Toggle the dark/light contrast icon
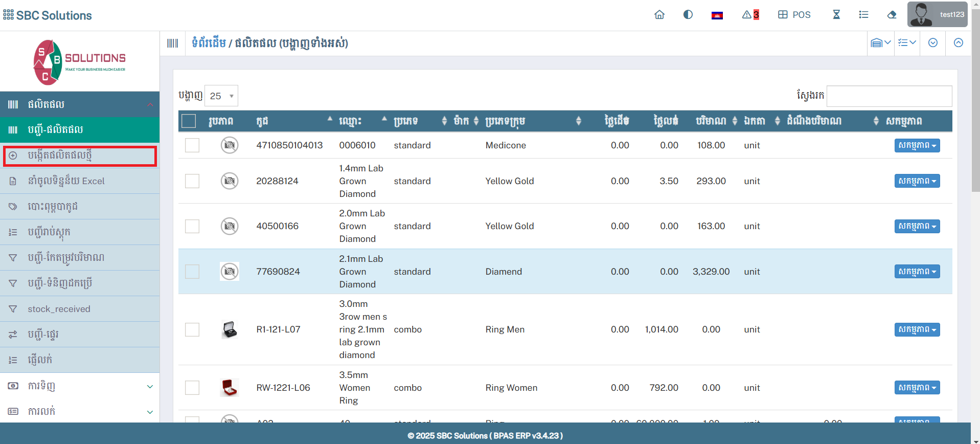Viewport: 980px width, 444px height. click(688, 15)
